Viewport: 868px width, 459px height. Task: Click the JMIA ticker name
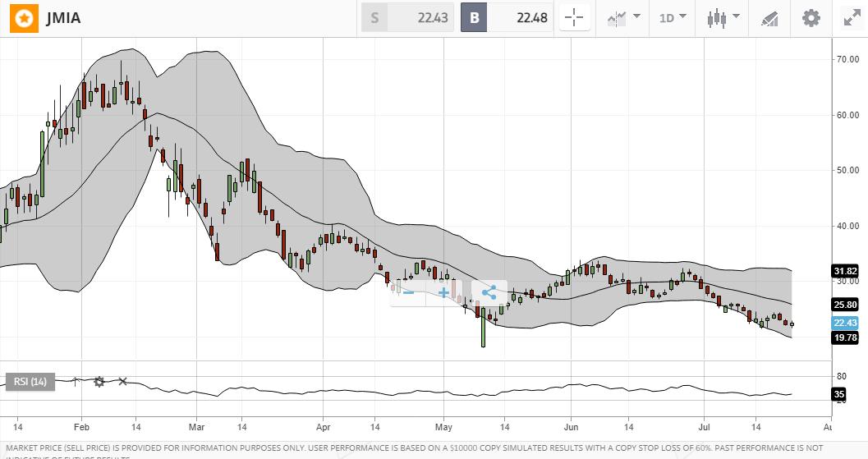coord(63,18)
